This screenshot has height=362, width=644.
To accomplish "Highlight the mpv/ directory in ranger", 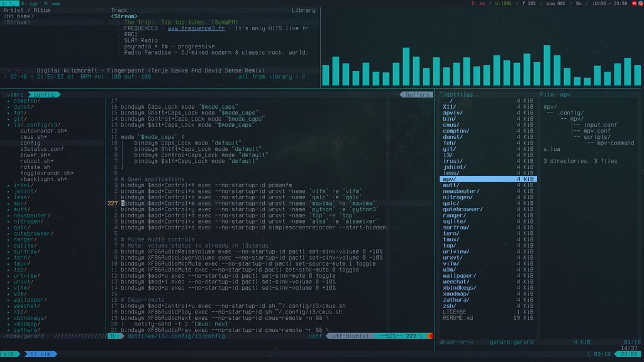I will 488,179.
